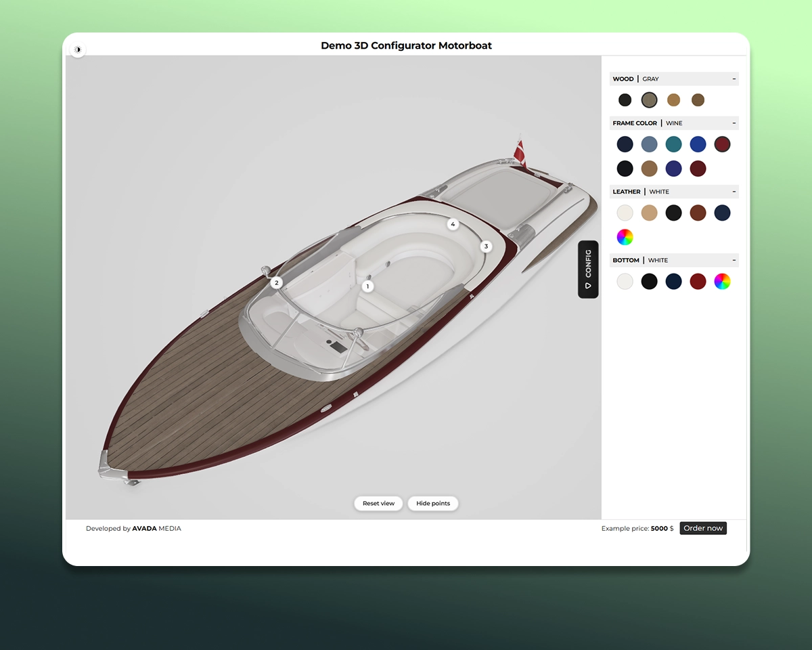Screen dimensions: 812x650
Task: Pick the black leather swatch
Action: click(x=674, y=213)
